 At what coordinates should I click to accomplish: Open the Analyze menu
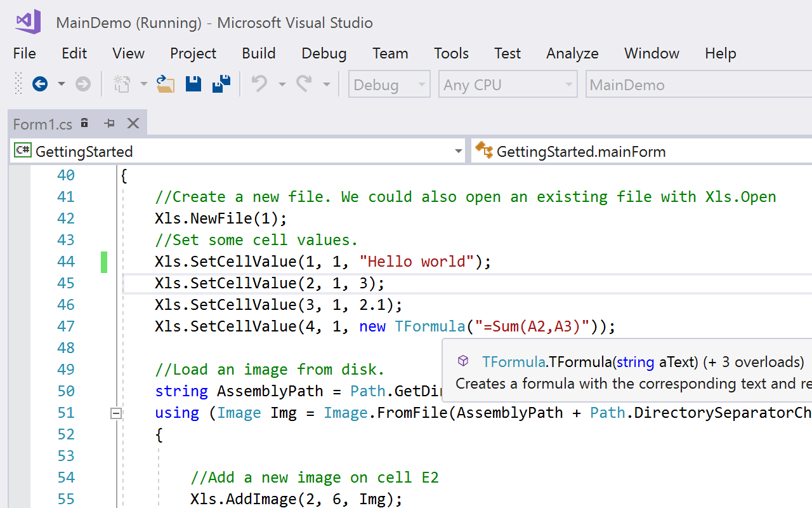click(572, 53)
